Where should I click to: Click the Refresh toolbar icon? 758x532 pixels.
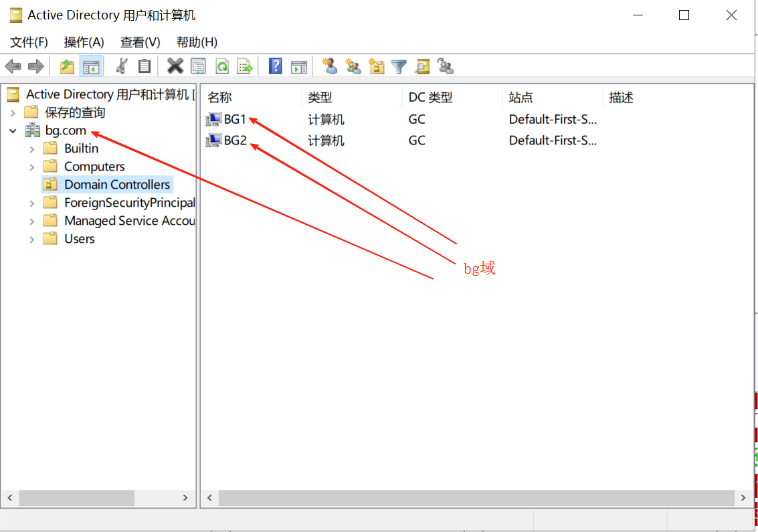click(x=222, y=66)
